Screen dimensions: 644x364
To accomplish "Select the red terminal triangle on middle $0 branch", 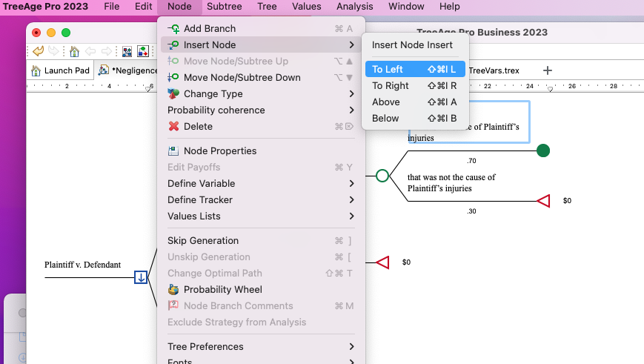I will click(382, 262).
